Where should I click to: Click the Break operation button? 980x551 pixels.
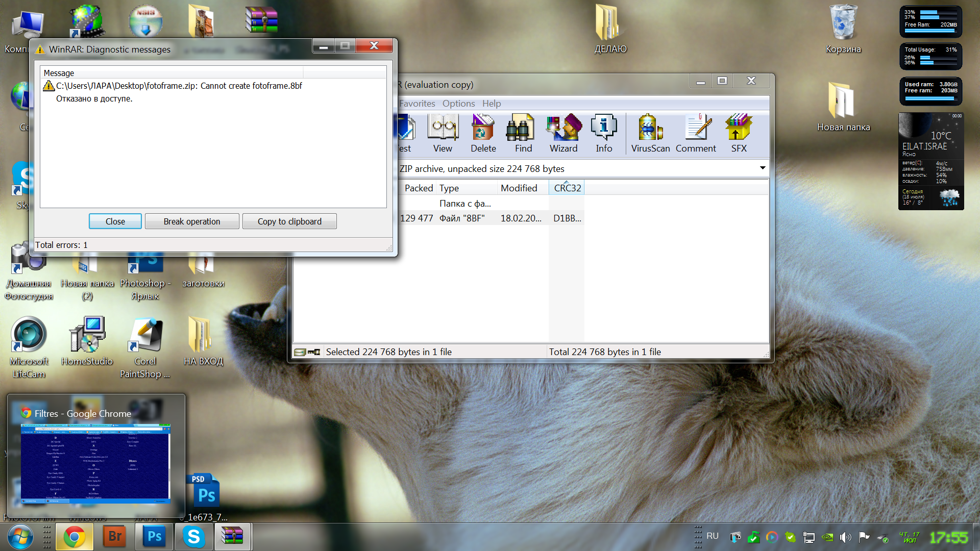(x=192, y=221)
